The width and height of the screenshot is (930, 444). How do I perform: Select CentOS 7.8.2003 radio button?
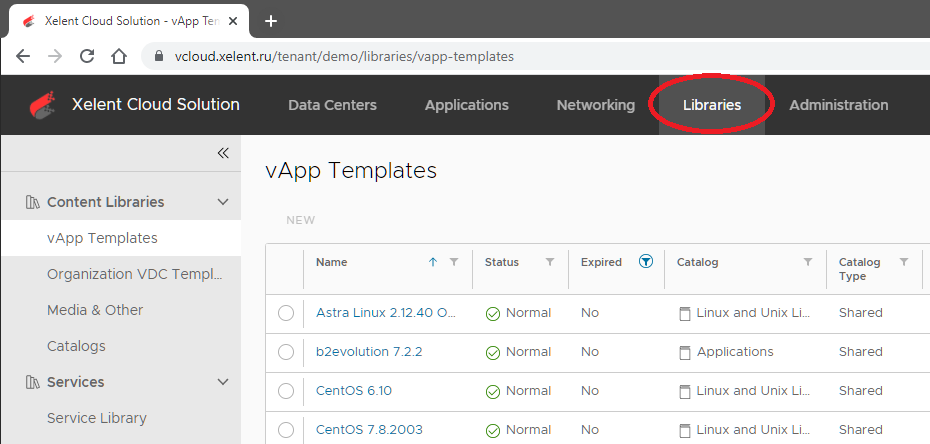tap(286, 430)
